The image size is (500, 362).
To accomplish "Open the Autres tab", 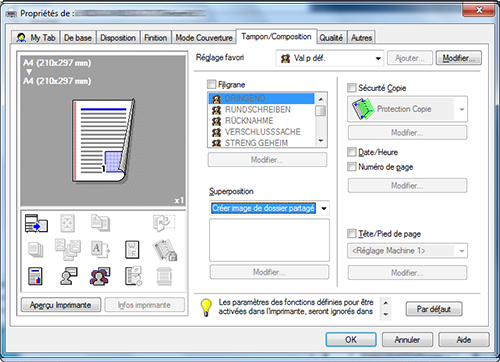I will point(361,38).
